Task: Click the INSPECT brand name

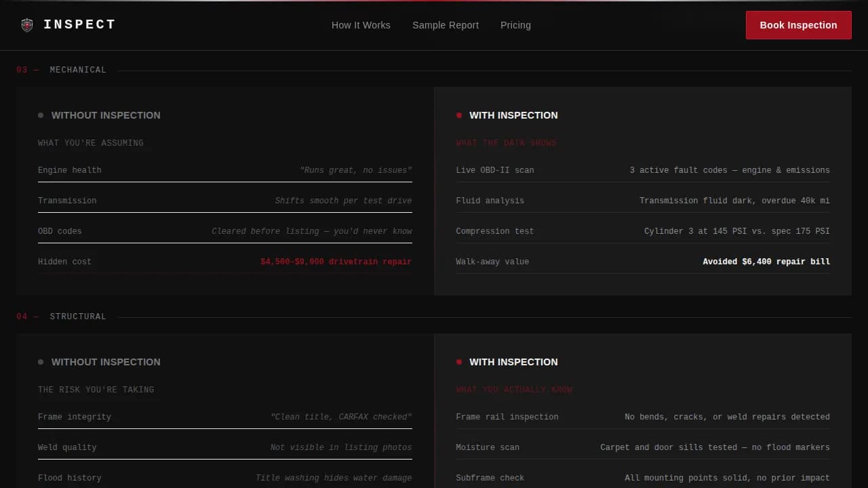Action: click(x=79, y=24)
